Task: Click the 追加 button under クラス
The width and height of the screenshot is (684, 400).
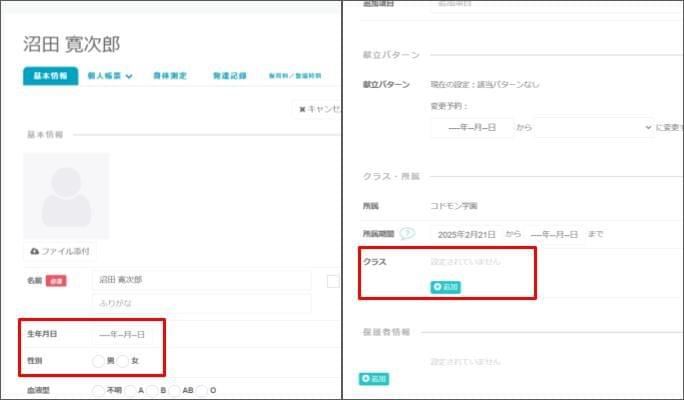Action: 446,287
